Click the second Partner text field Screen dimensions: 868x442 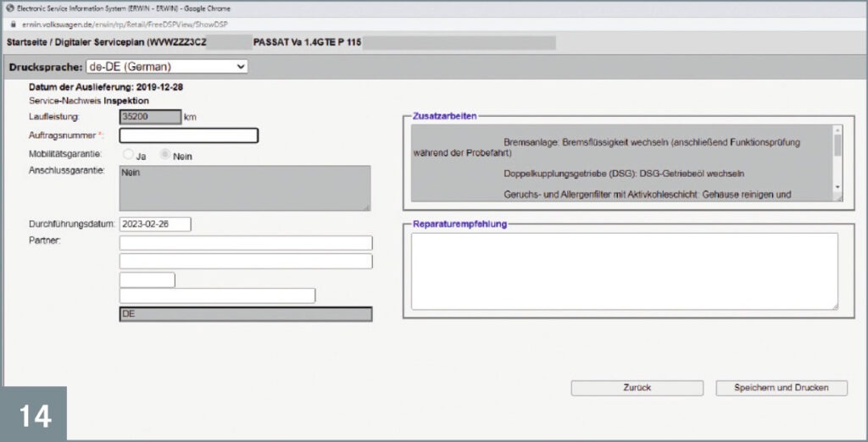point(246,261)
